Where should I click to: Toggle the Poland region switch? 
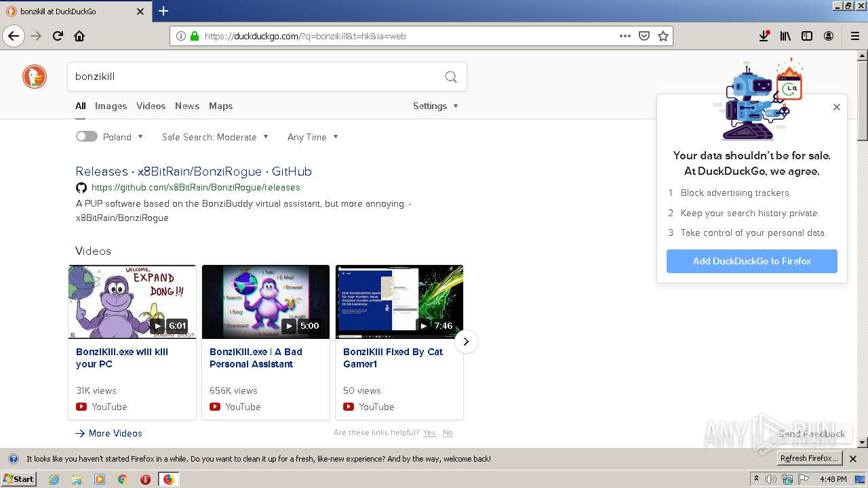pyautogui.click(x=87, y=136)
